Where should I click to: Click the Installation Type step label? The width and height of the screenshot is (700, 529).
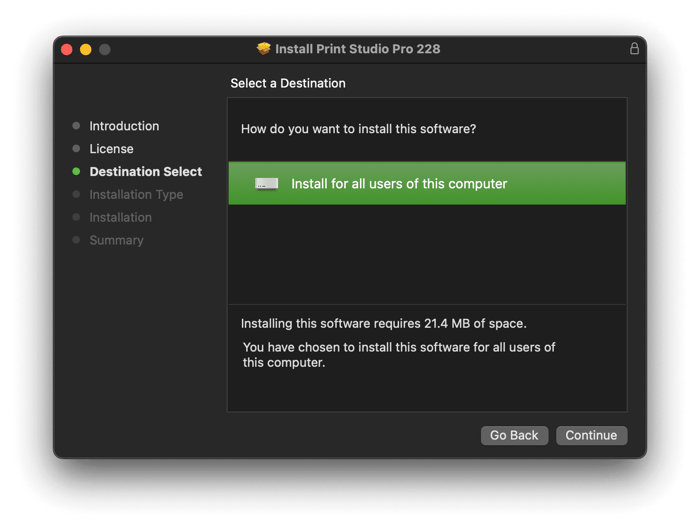[136, 195]
